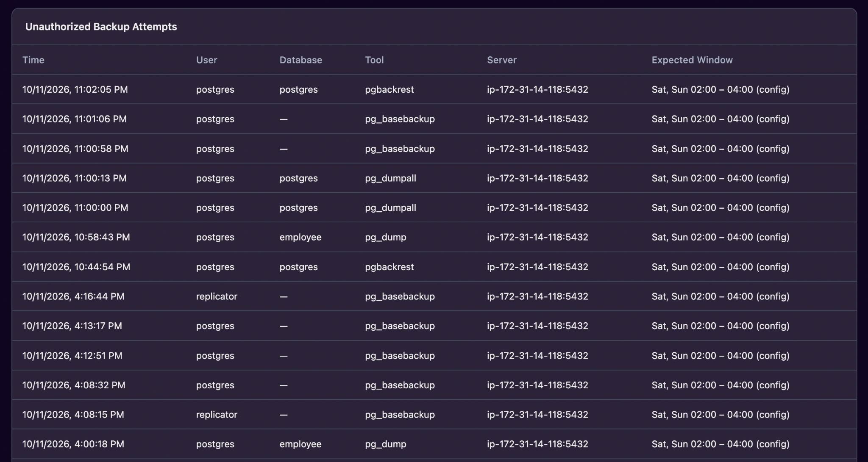868x462 pixels.
Task: Click employee database in 10:58:43 PM row
Action: 300,237
